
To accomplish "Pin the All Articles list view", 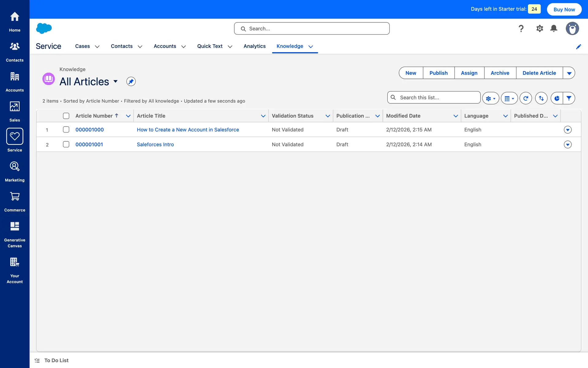I will coord(131,82).
